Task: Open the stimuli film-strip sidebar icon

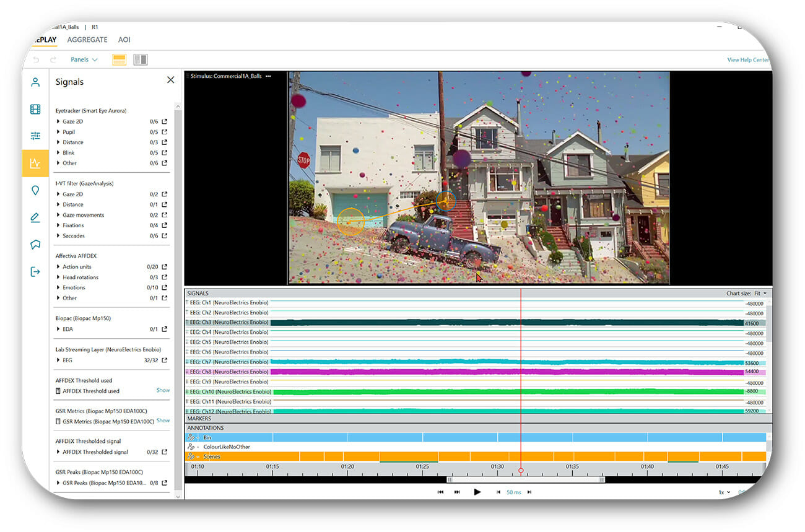Action: tap(35, 110)
